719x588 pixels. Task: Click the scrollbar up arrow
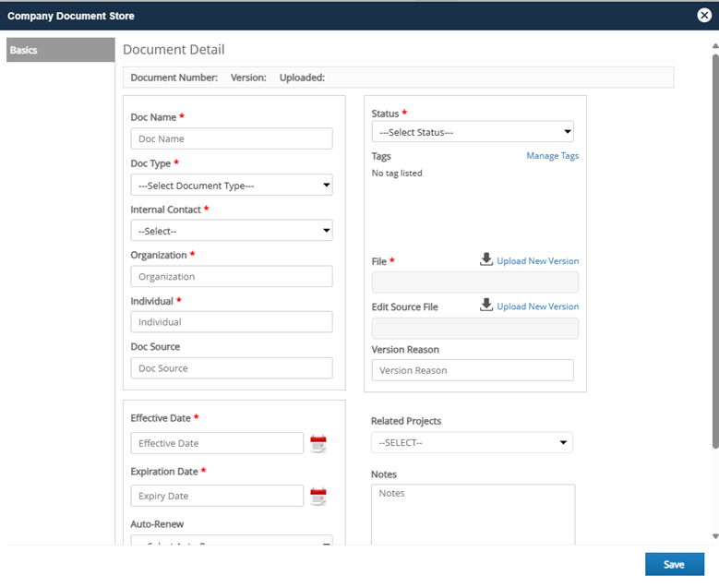(x=715, y=46)
